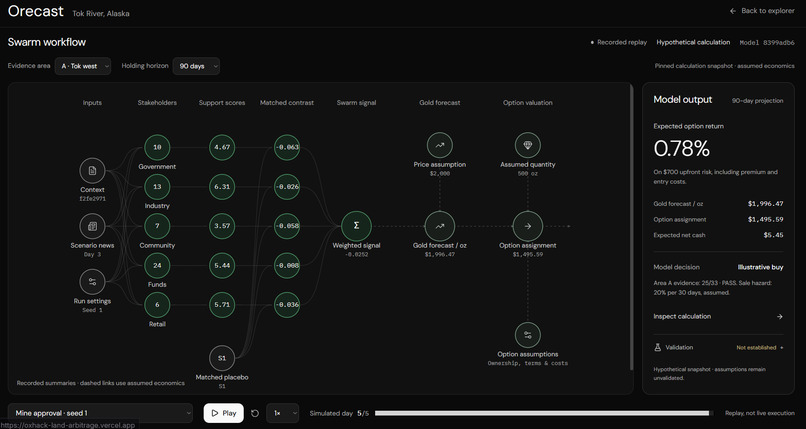Reset the replay with the restart icon

(x=255, y=414)
